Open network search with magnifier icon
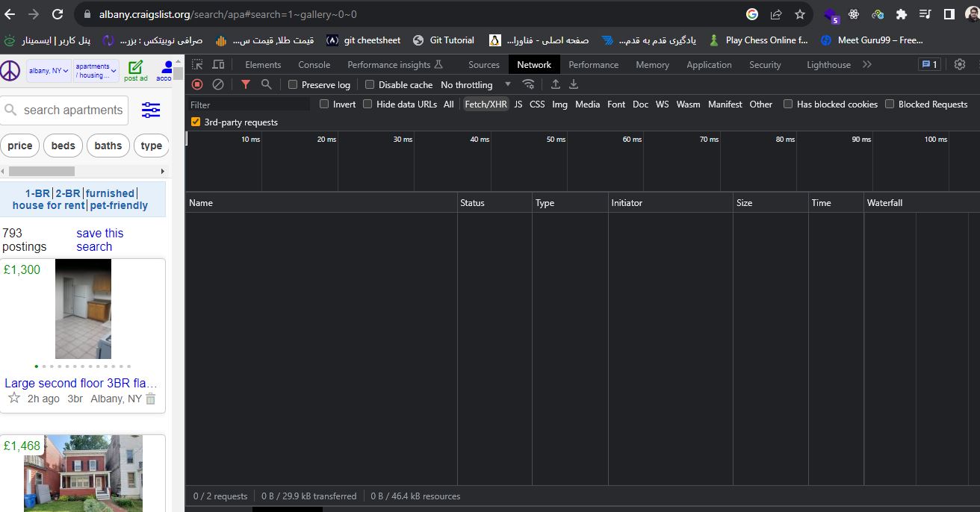Viewport: 980px width, 512px height. tap(266, 84)
